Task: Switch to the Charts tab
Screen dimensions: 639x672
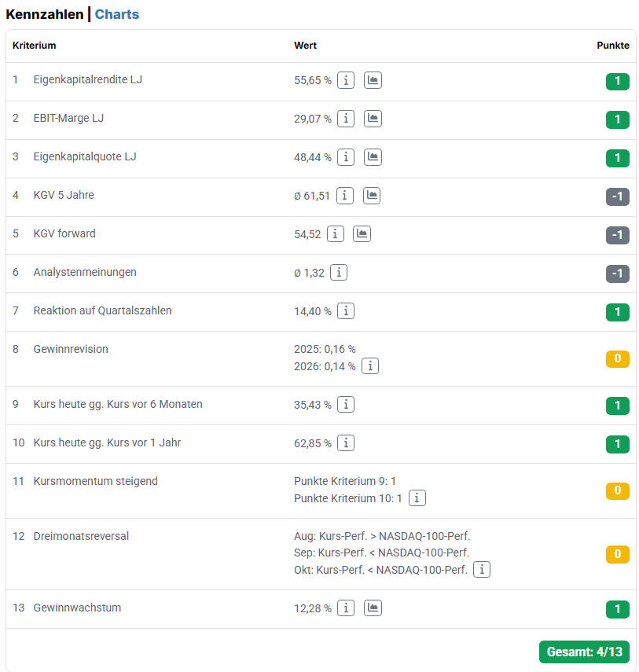Action: [x=117, y=14]
